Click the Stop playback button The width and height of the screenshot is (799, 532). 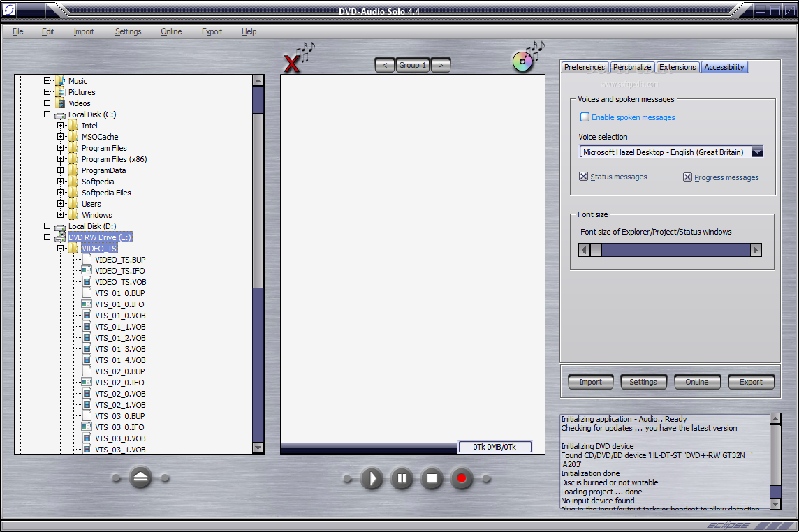coord(432,478)
